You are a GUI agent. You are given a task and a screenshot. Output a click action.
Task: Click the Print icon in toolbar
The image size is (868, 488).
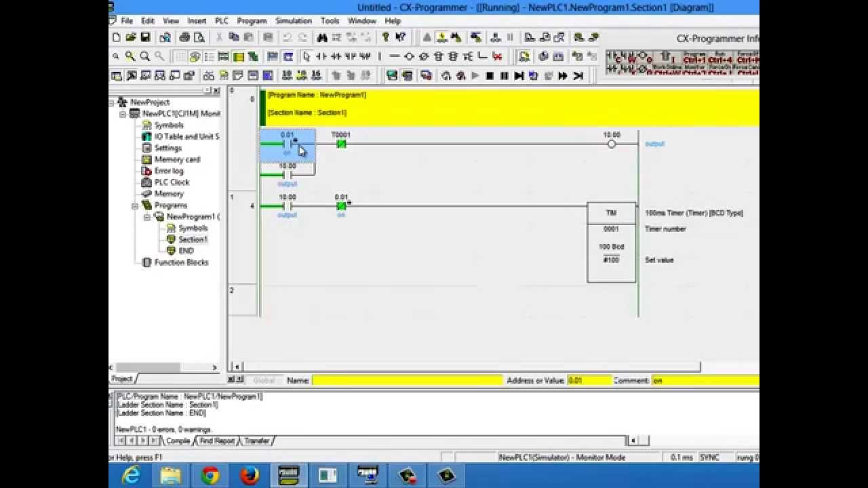coord(184,37)
